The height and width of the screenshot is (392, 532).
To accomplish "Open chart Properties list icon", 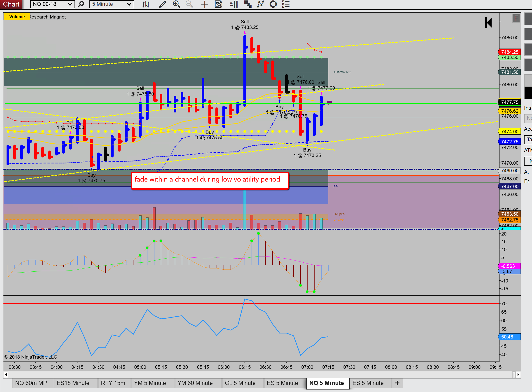I will tap(286, 4).
